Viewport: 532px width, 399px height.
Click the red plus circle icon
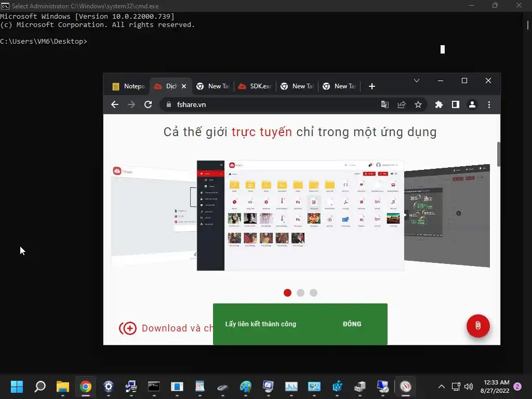(128, 328)
